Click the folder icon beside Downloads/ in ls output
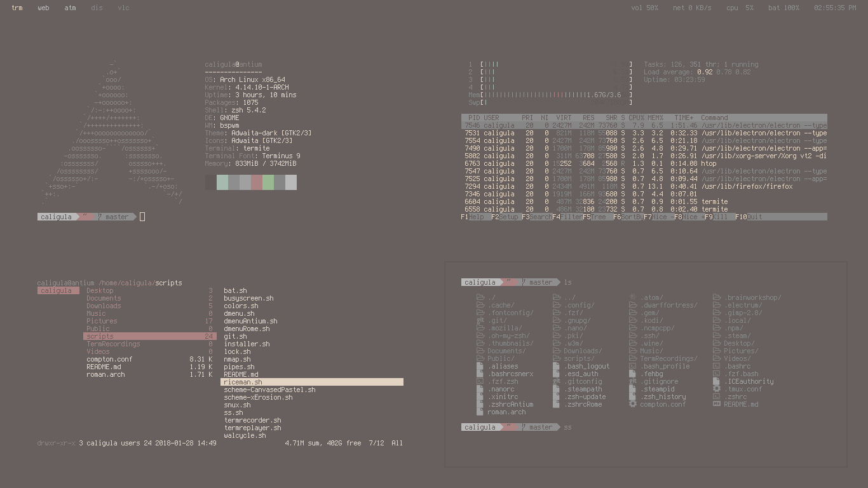868x488 pixels. (x=557, y=351)
